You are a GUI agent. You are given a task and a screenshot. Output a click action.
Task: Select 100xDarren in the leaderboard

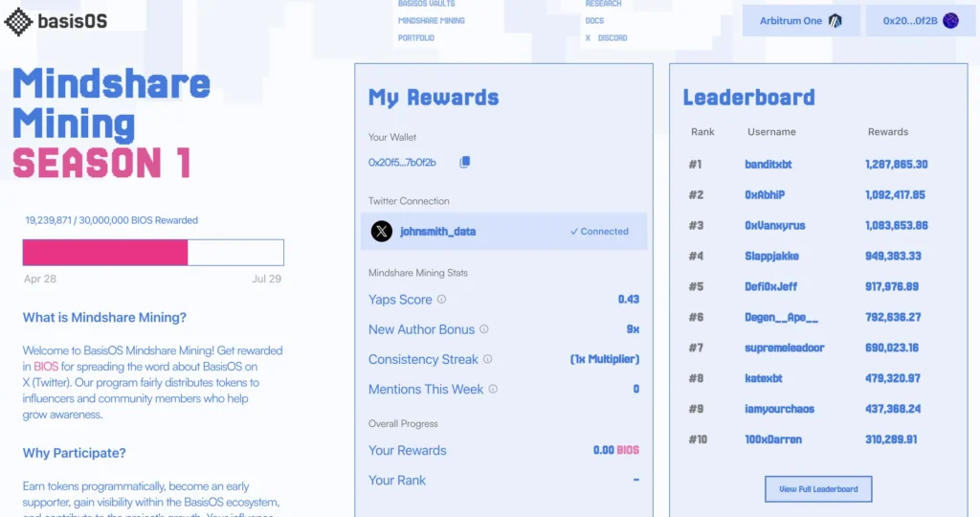[x=773, y=440]
